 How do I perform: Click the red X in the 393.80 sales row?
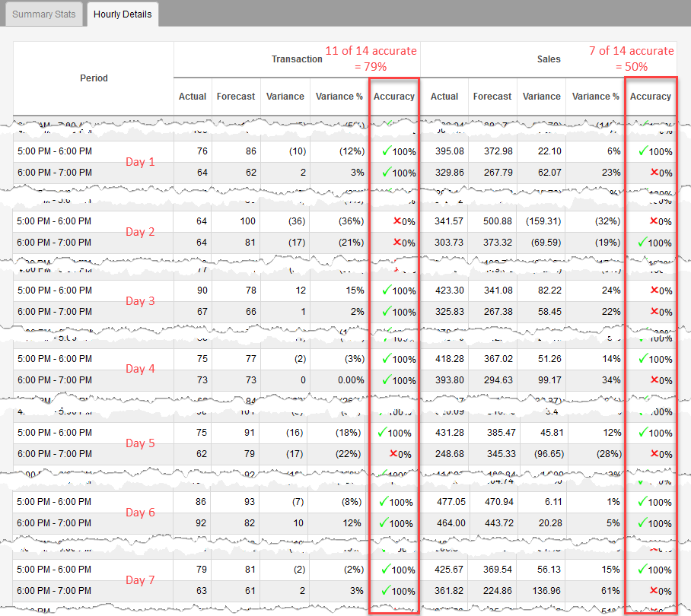(654, 379)
